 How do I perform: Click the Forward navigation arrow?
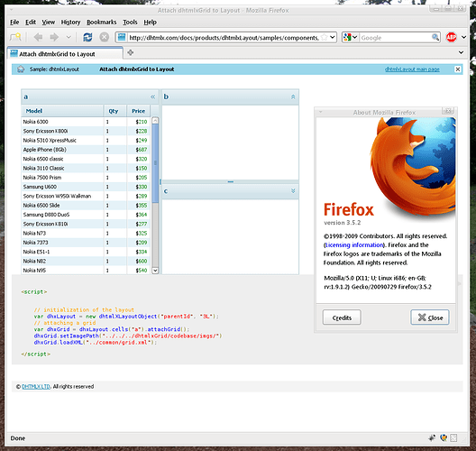point(54,37)
